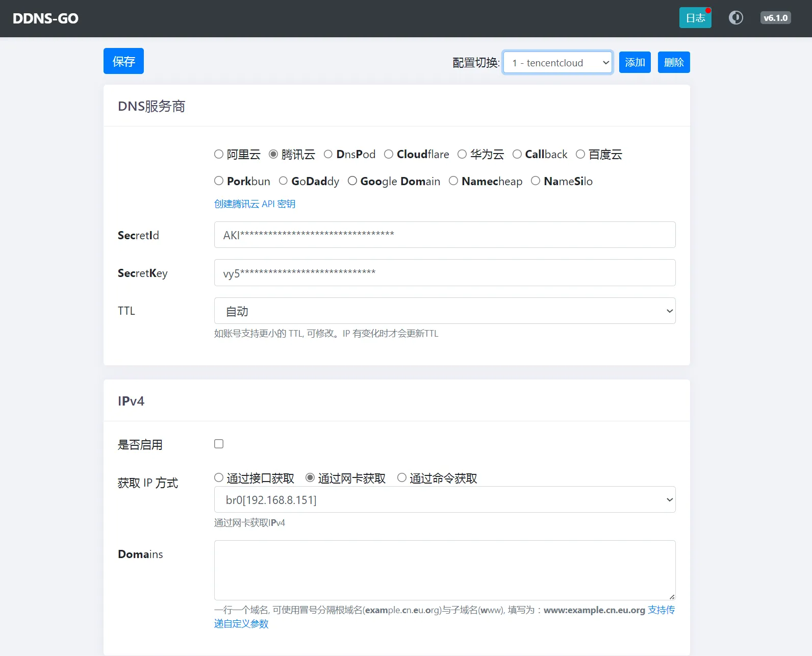Select the 腾讯云 provider radio

click(273, 154)
